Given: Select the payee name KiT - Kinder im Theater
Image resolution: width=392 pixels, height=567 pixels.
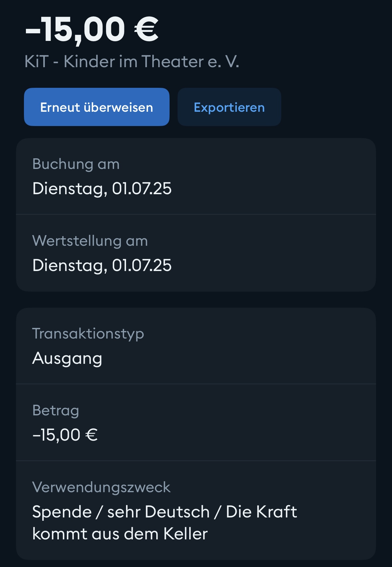Looking at the screenshot, I should point(132,62).
